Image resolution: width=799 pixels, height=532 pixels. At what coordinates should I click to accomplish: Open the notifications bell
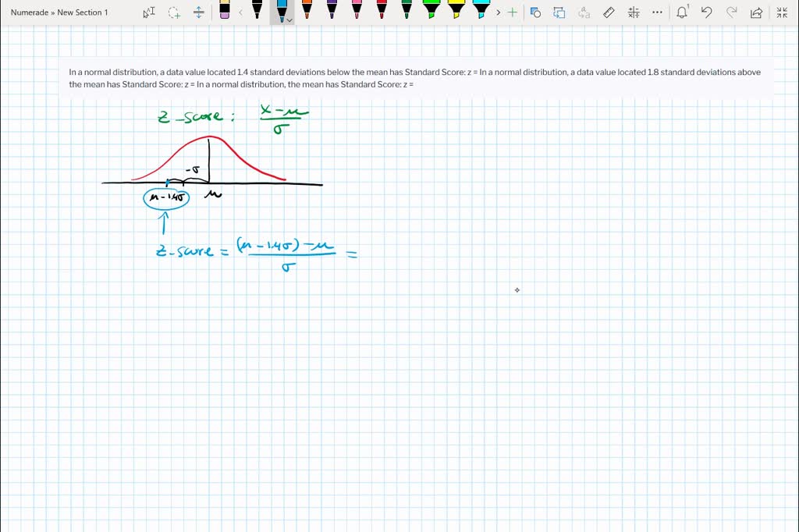click(x=682, y=12)
